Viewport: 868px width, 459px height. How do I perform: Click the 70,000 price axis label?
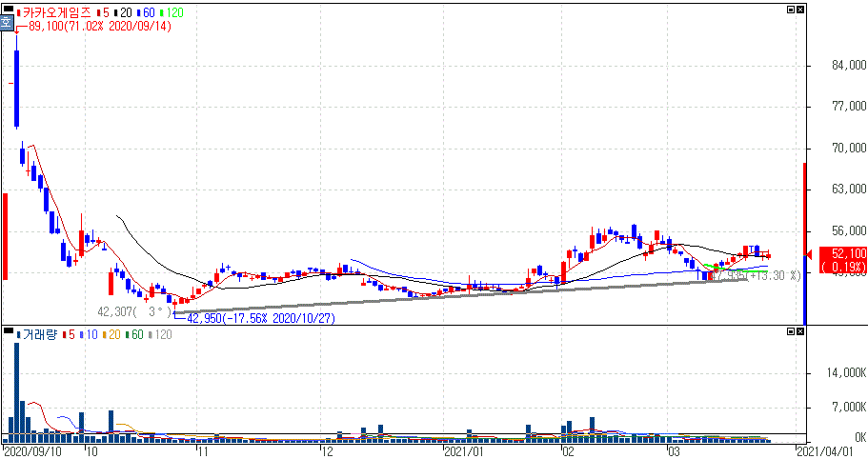(x=849, y=148)
